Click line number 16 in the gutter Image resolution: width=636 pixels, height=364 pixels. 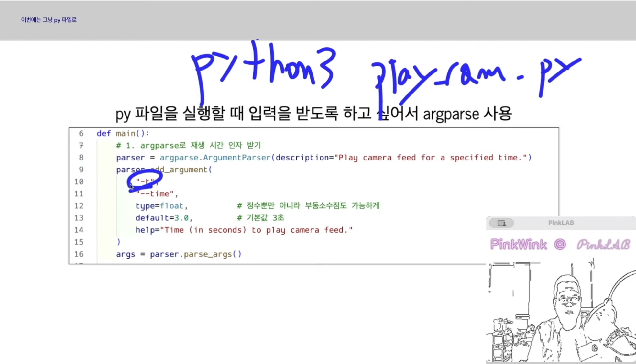point(79,254)
